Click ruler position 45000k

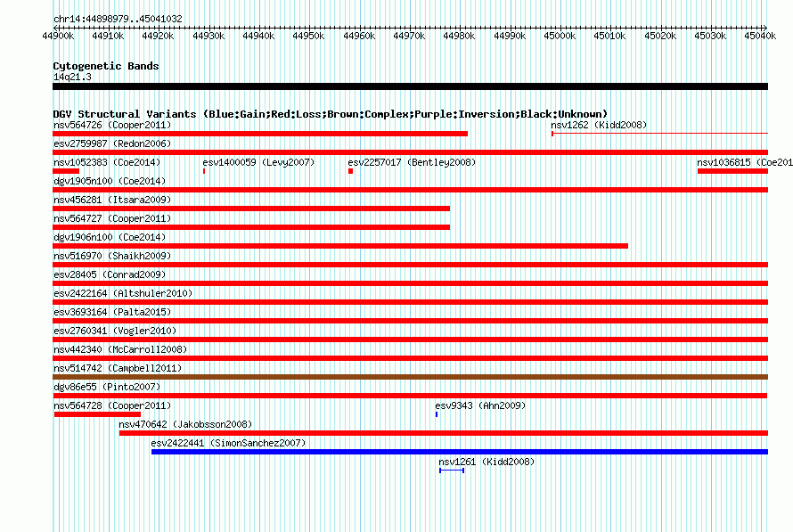(560, 36)
